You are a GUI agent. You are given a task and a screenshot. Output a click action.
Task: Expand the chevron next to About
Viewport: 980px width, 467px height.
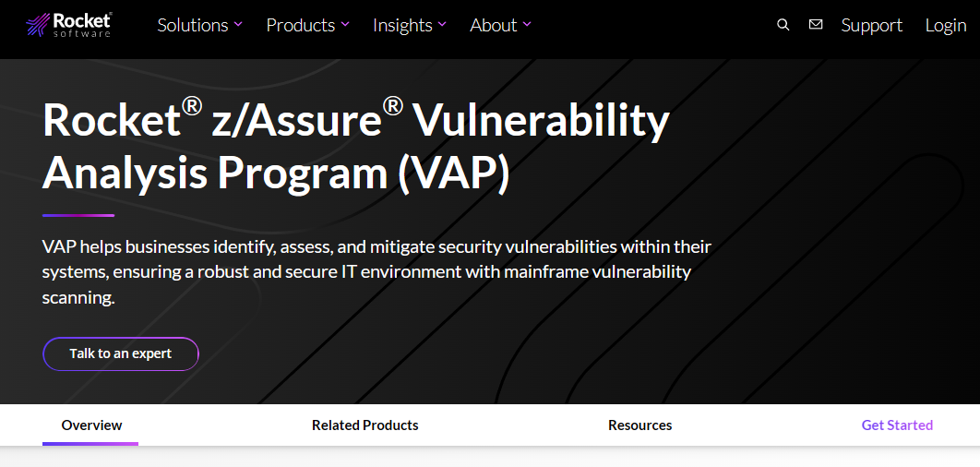(527, 25)
